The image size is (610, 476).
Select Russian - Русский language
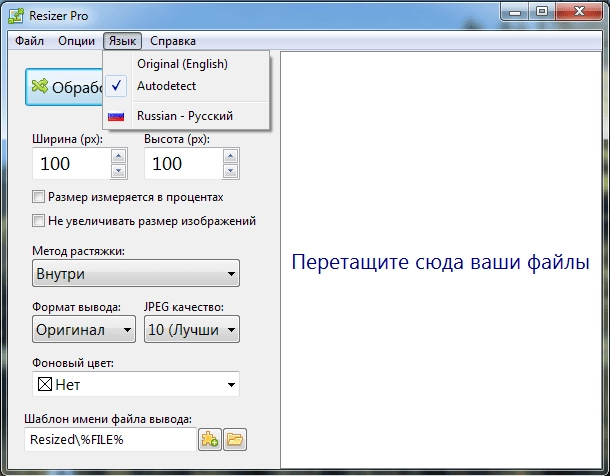pyautogui.click(x=186, y=116)
